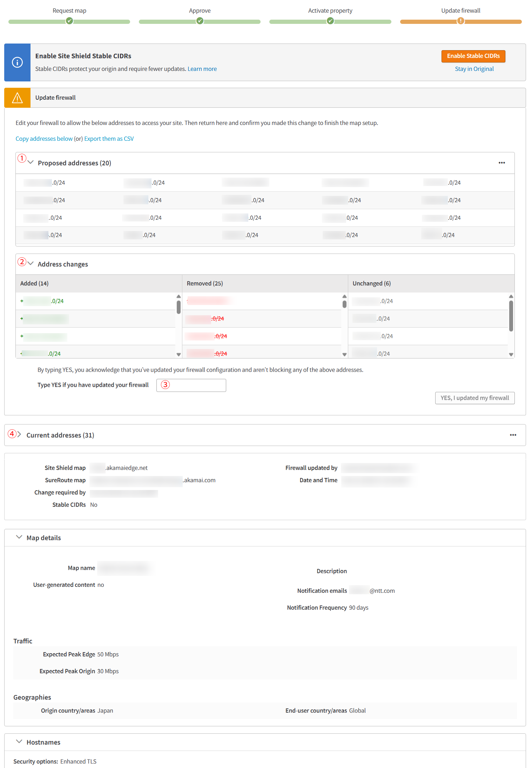This screenshot has height=768, width=532.
Task: Click the orange warning triangle icon
Action: [17, 98]
